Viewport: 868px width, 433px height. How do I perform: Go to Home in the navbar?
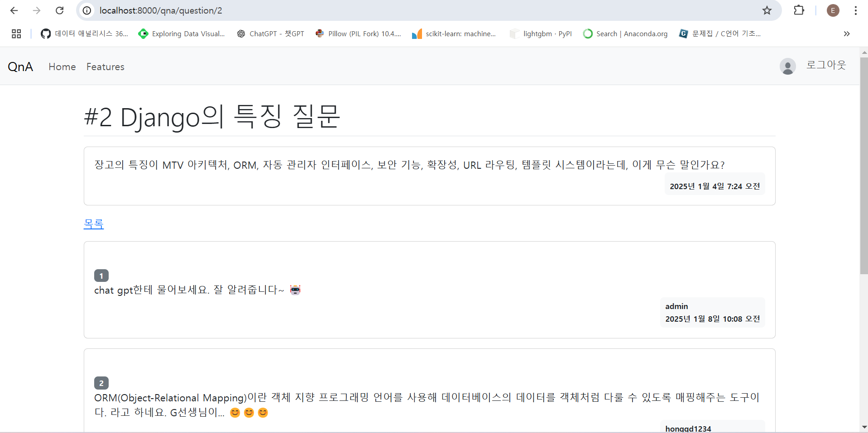62,67
